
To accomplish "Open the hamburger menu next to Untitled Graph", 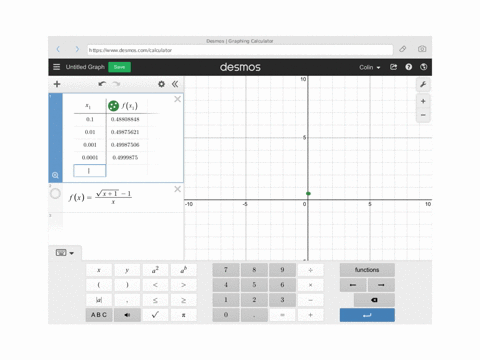I will 56,67.
